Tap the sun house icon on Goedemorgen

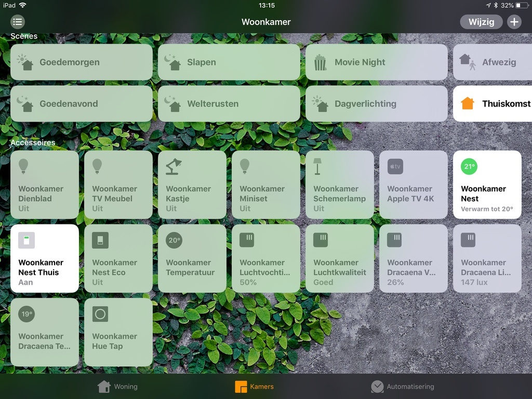click(25, 62)
